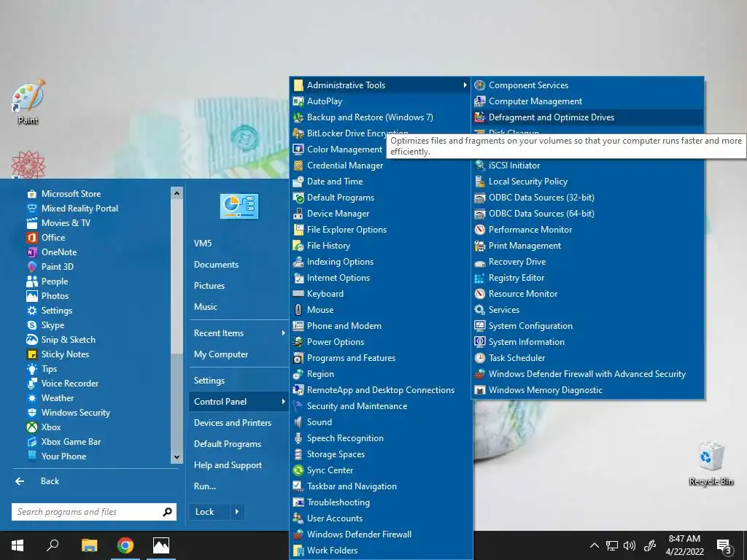This screenshot has height=560, width=747.
Task: Open the taskbar search magnifier
Action: pos(53,545)
